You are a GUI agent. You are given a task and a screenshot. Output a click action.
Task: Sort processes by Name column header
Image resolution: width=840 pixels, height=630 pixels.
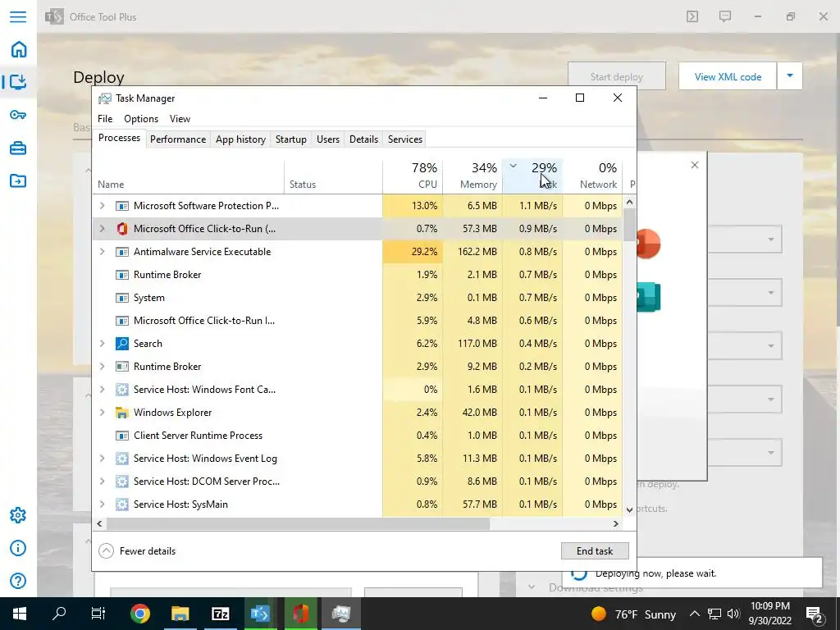click(x=189, y=176)
